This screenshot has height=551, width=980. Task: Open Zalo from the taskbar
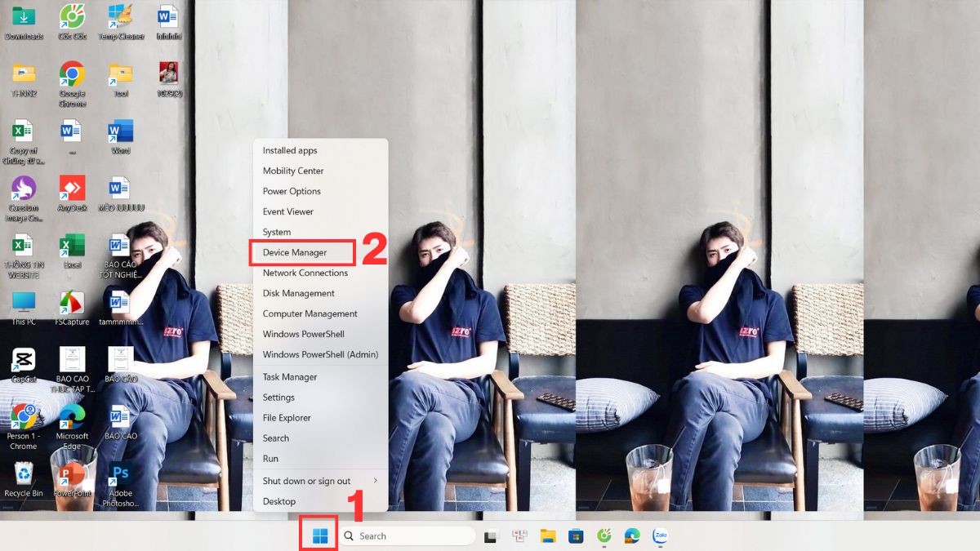coord(660,536)
